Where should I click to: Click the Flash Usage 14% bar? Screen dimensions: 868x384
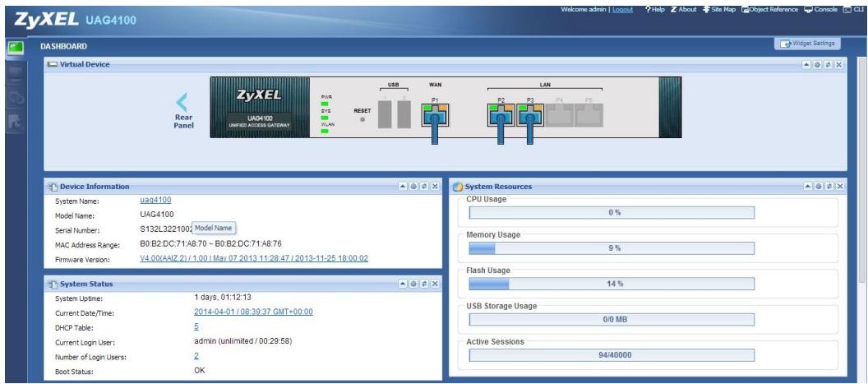click(612, 284)
